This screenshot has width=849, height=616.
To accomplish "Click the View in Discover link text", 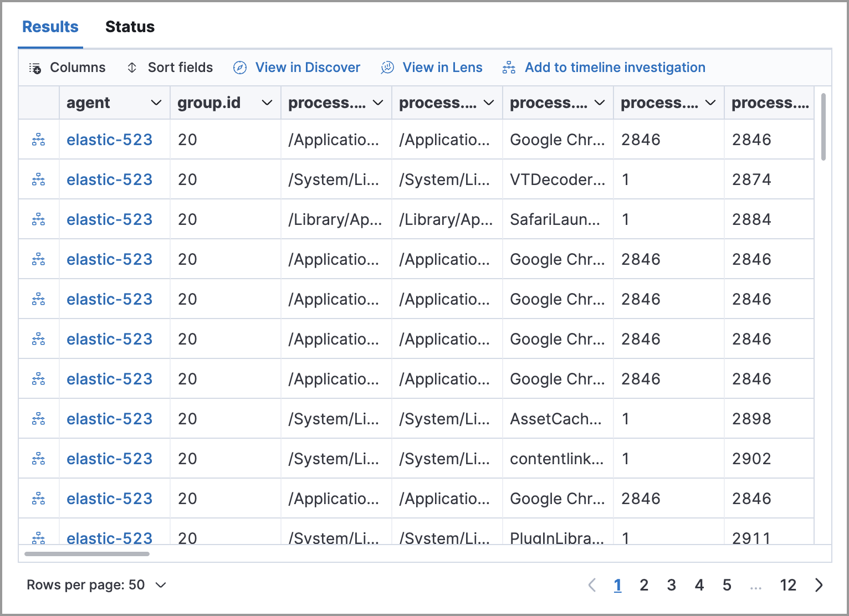I will [307, 67].
